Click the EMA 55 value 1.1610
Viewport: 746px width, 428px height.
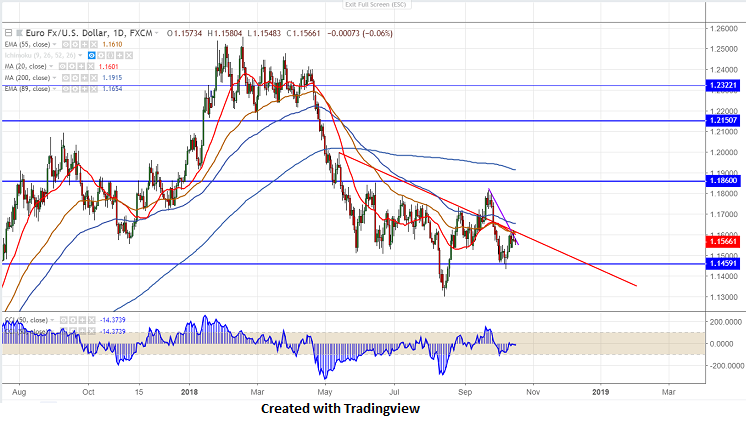click(x=113, y=44)
